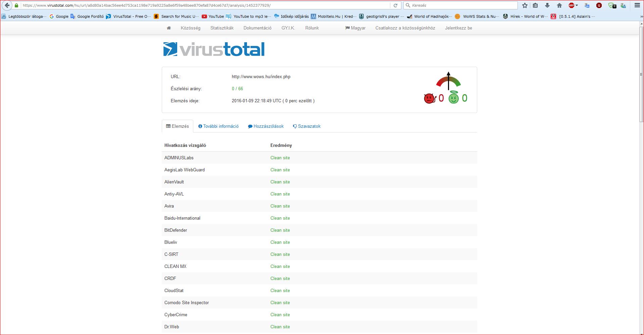Click the Adblock Plus ABP icon
The width and height of the screenshot is (644, 335).
[x=572, y=5]
